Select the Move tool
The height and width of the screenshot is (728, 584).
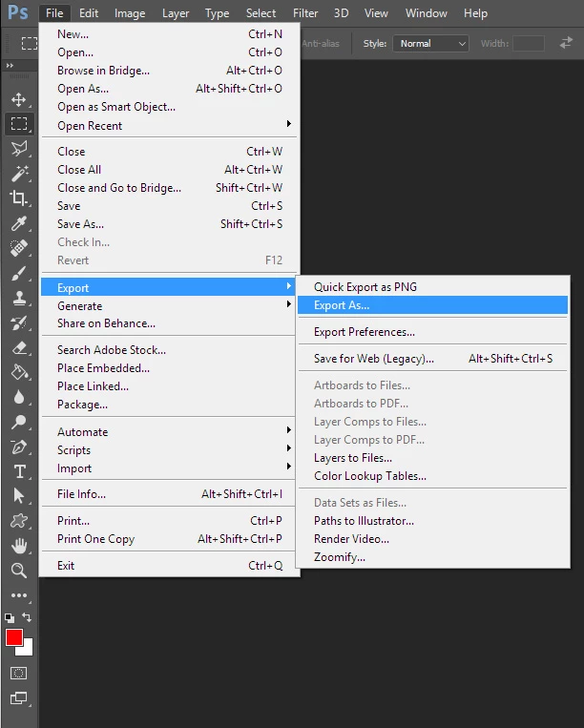pyautogui.click(x=18, y=99)
